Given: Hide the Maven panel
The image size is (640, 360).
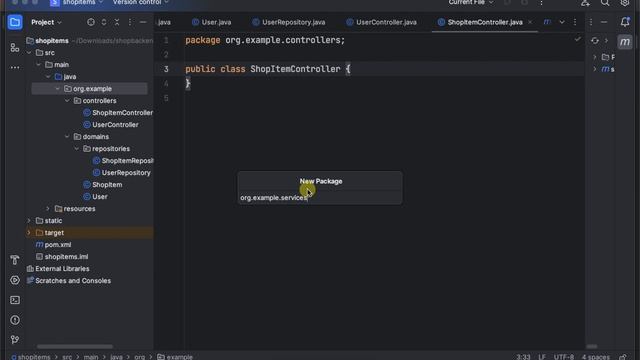Looking at the screenshot, I should tap(604, 22).
